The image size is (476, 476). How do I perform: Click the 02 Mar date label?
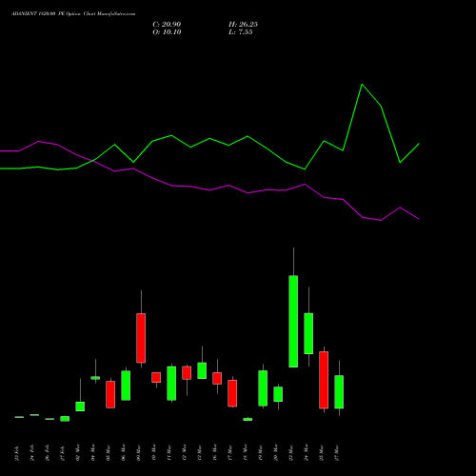78,453
